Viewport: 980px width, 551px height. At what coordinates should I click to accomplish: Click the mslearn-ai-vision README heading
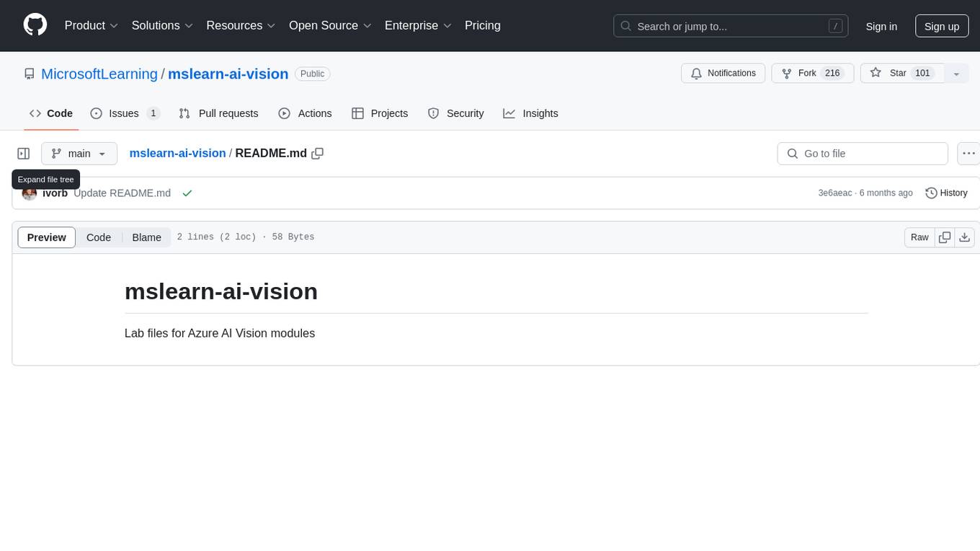point(221,291)
